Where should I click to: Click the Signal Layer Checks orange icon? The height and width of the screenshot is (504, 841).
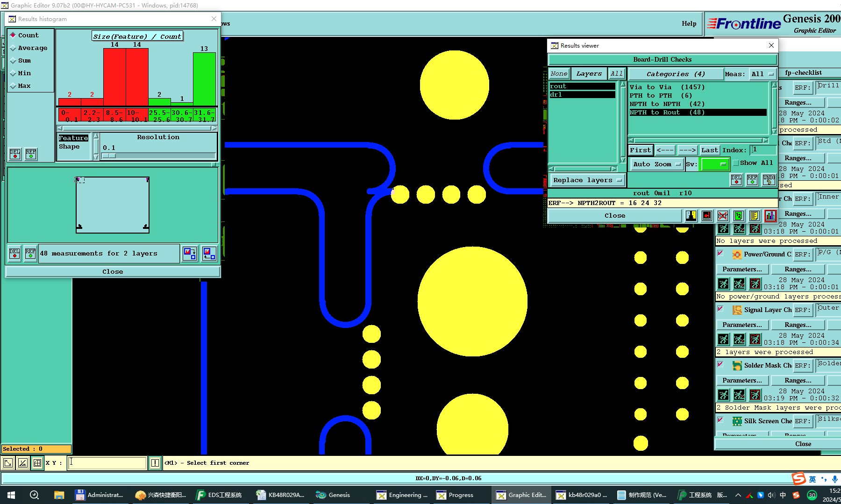737,310
